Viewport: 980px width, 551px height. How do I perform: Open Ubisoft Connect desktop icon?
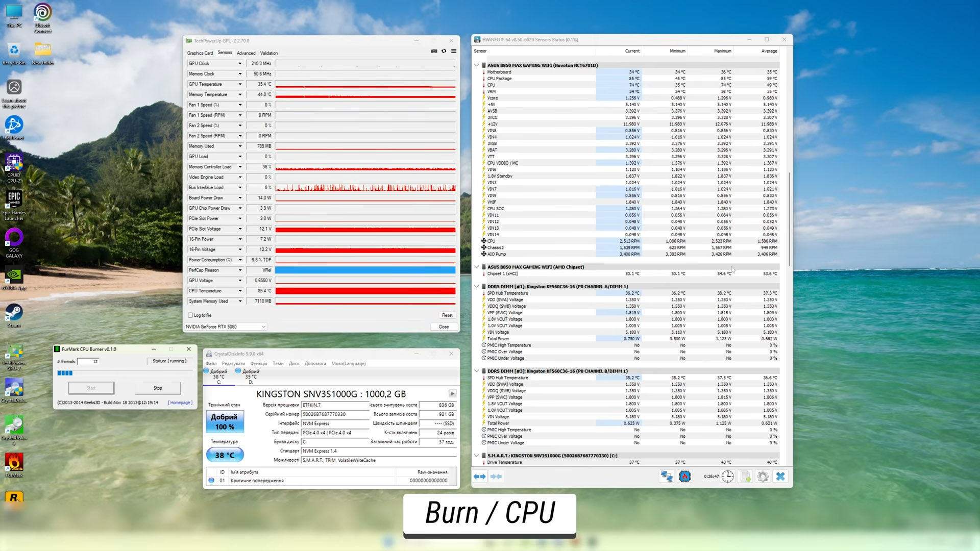tap(43, 18)
